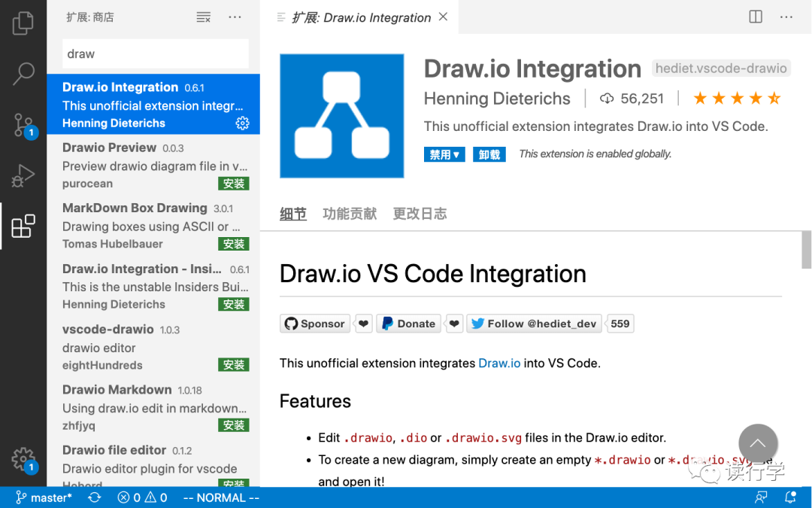Image resolution: width=812 pixels, height=508 pixels.
Task: Split the editor to the right
Action: pyautogui.click(x=756, y=17)
